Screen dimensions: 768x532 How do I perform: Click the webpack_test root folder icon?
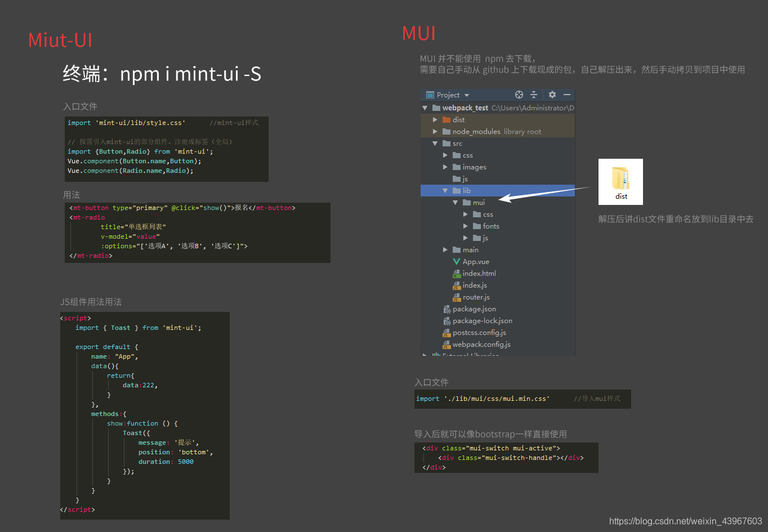pos(436,108)
